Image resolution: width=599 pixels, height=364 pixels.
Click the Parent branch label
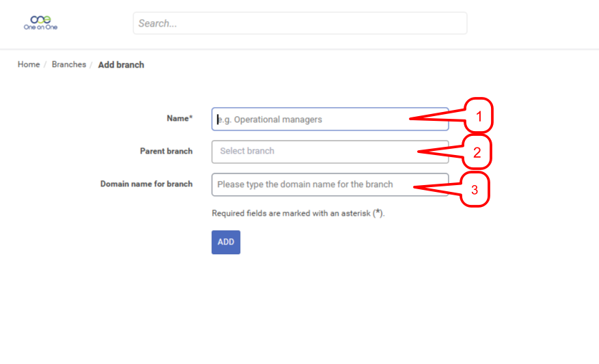tap(166, 151)
